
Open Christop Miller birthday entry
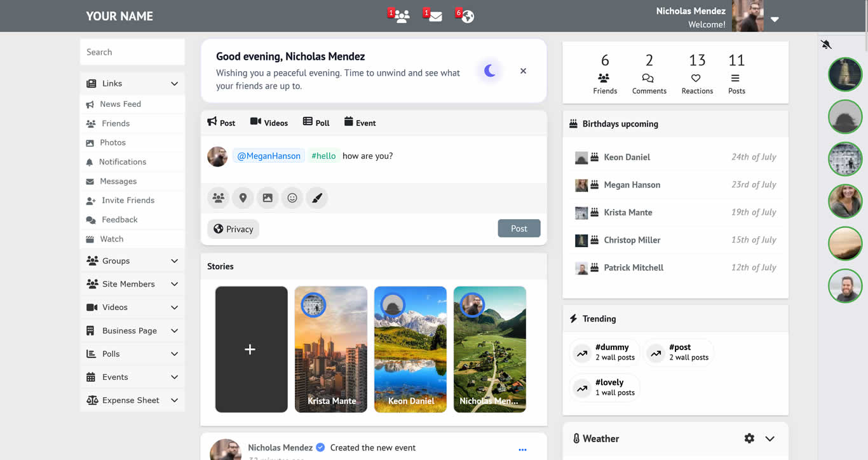[x=675, y=240]
